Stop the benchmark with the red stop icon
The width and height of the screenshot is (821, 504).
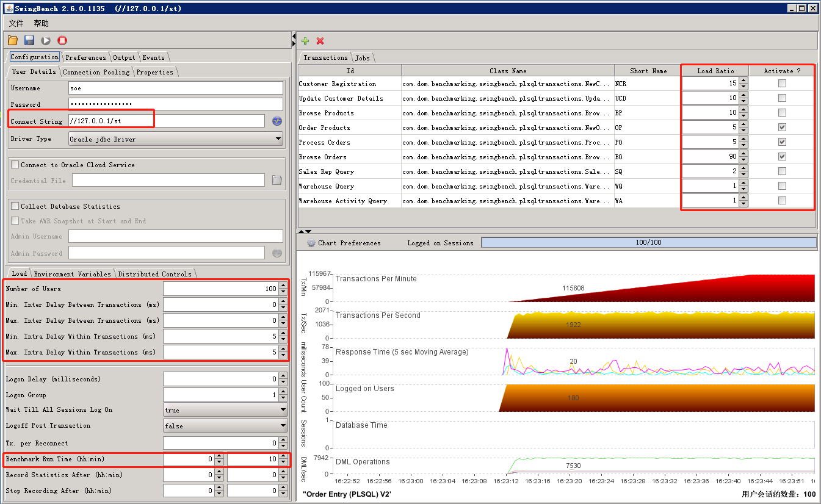pos(61,40)
